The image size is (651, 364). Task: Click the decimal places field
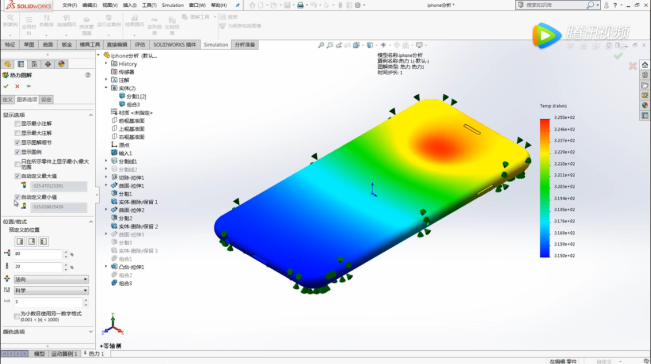point(49,302)
